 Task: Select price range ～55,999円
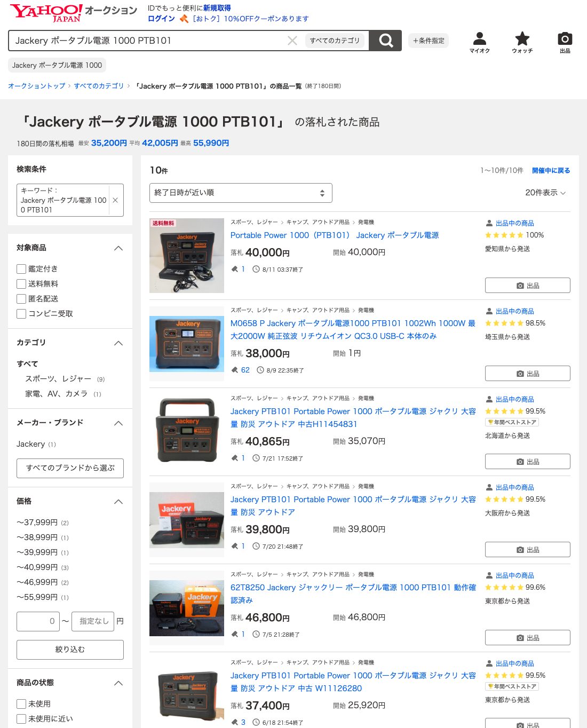point(37,597)
